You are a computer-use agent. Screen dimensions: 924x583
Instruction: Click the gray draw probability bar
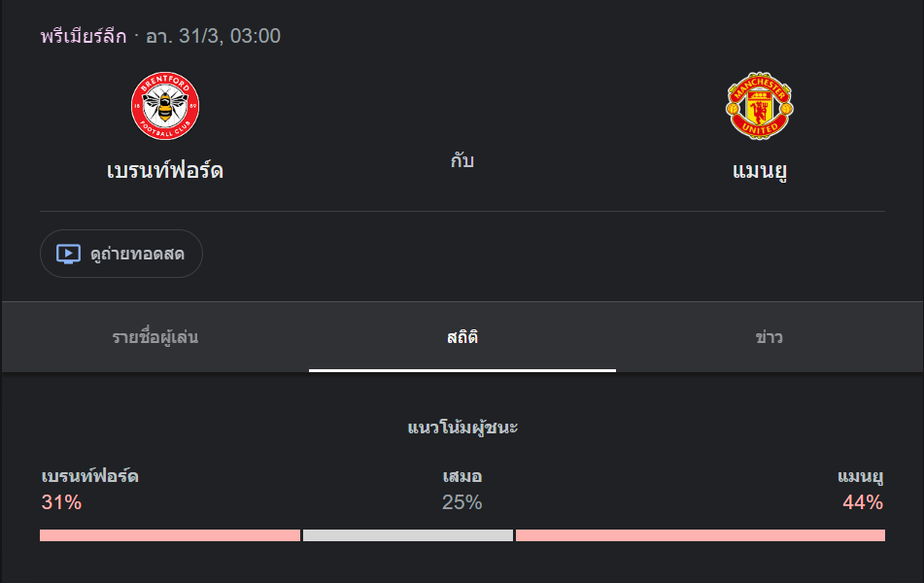pos(408,535)
